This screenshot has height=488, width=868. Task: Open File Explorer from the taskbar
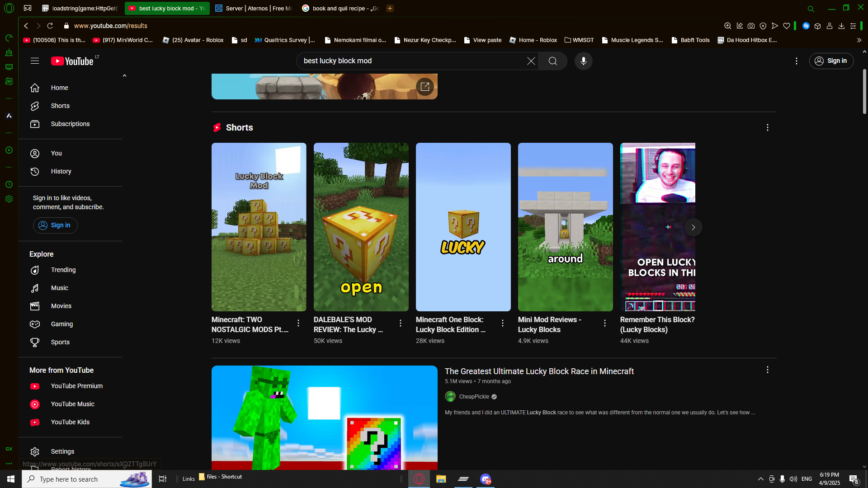(x=441, y=479)
